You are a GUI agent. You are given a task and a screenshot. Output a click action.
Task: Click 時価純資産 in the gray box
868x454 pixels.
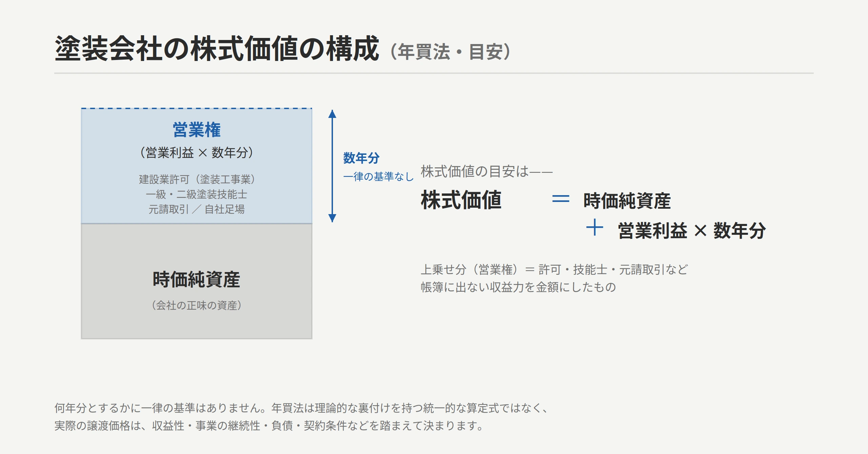click(197, 280)
